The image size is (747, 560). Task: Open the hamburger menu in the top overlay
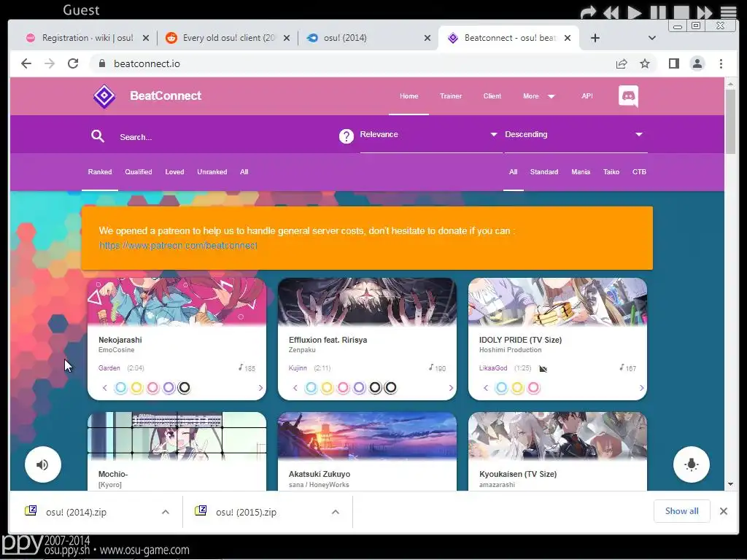point(729,12)
